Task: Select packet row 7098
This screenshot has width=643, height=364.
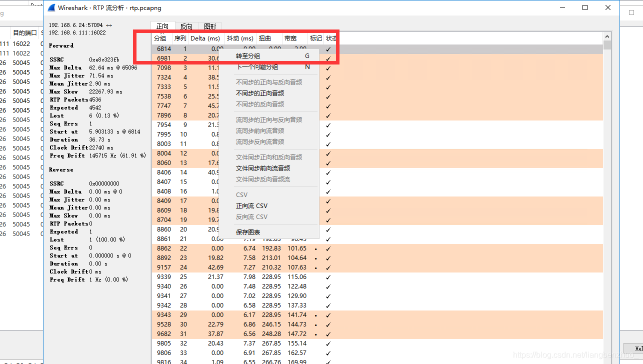Action: 377,68
